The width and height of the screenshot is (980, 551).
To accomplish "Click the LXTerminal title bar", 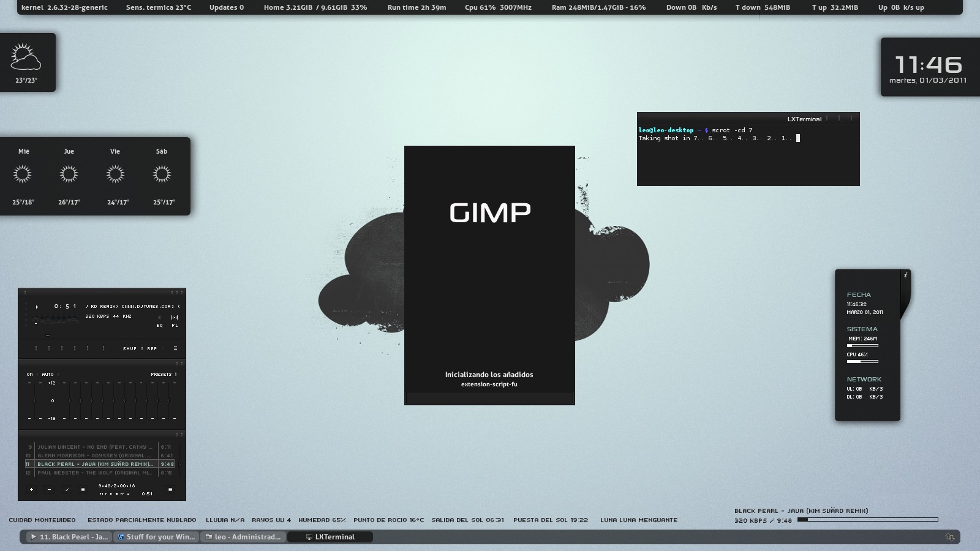I will (748, 119).
